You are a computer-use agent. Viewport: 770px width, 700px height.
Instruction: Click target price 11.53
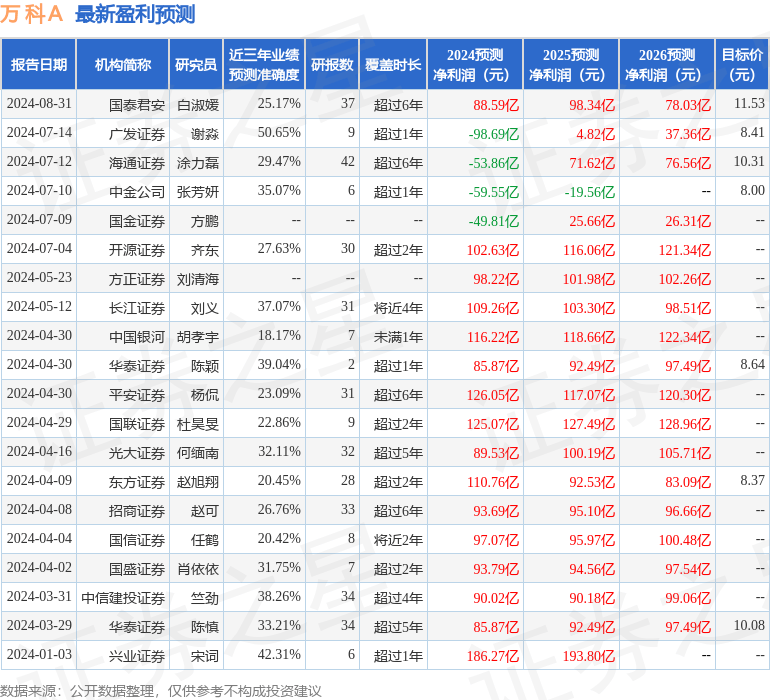[749, 103]
